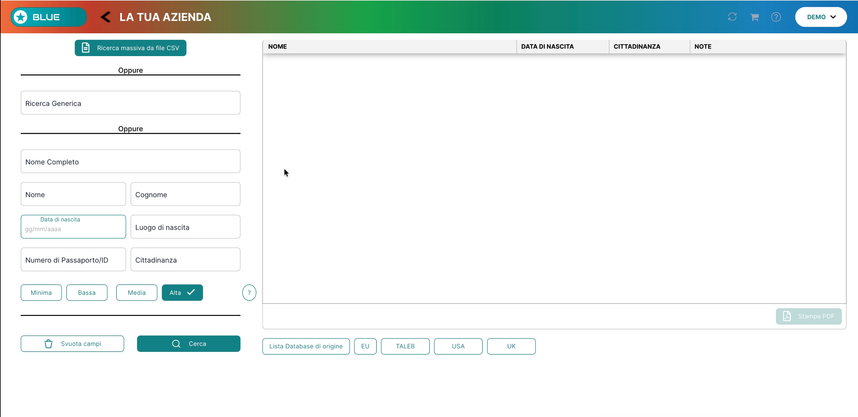
Task: Click the back arrow beside LA TUA AZIENDA
Action: point(106,17)
